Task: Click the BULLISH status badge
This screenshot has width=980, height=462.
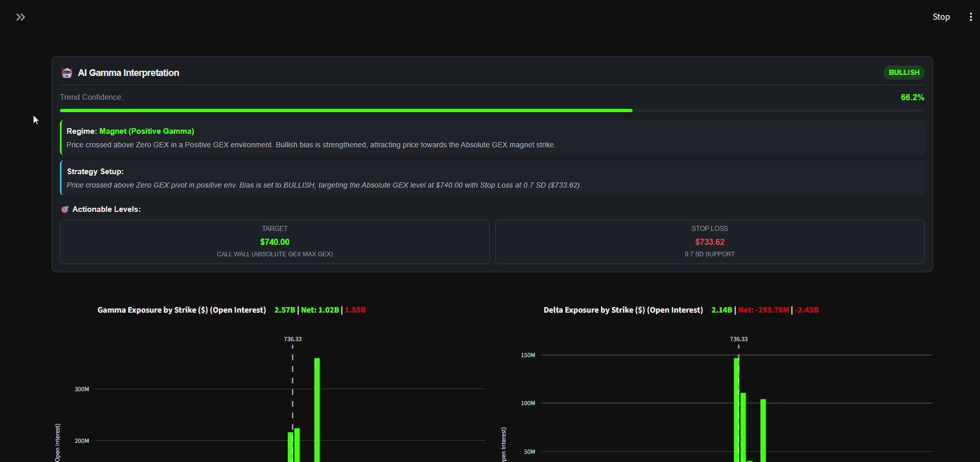Action: point(904,72)
